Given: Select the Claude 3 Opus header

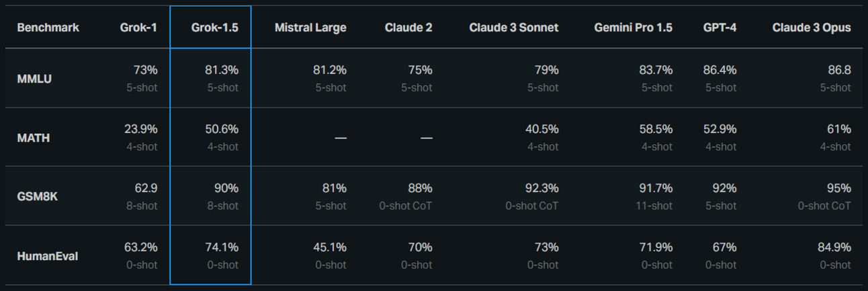Looking at the screenshot, I should [x=811, y=28].
